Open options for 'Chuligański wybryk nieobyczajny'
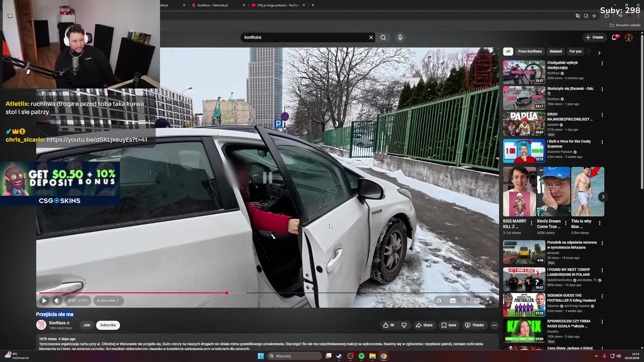This screenshot has width=644, height=362. (602, 64)
